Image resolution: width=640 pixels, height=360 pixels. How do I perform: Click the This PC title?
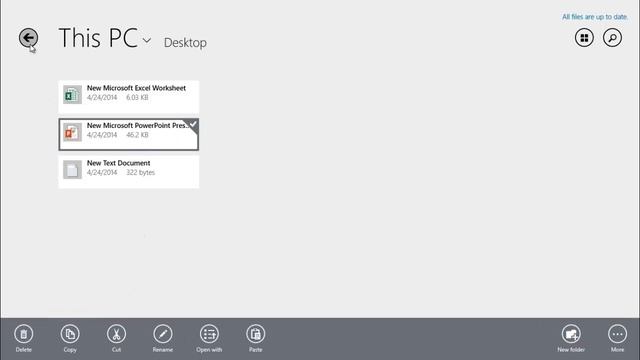click(98, 38)
